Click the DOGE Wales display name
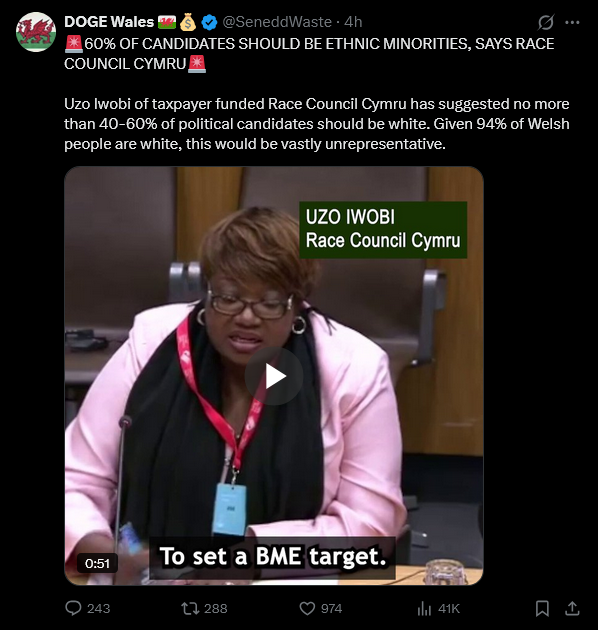This screenshot has height=630, width=598. pos(109,22)
